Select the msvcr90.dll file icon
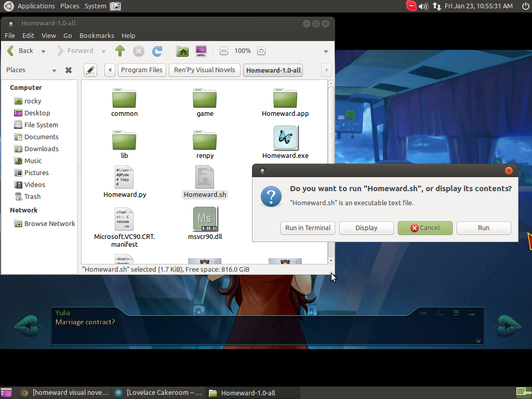The width and height of the screenshot is (532, 399). click(x=205, y=219)
